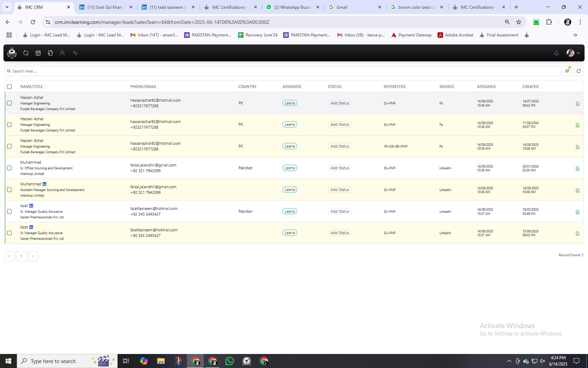Click the reload list button beside filters
Viewport: 588px width, 368px height.
579,71
